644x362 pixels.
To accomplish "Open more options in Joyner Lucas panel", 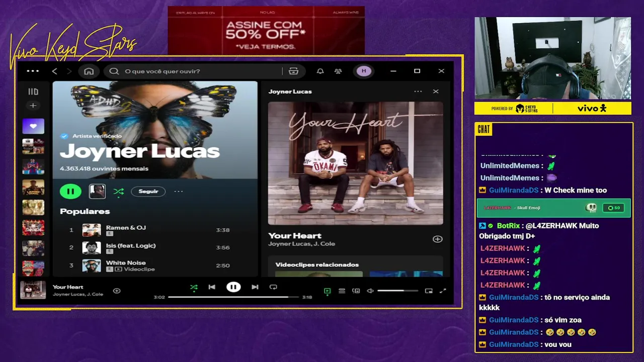I will (418, 92).
